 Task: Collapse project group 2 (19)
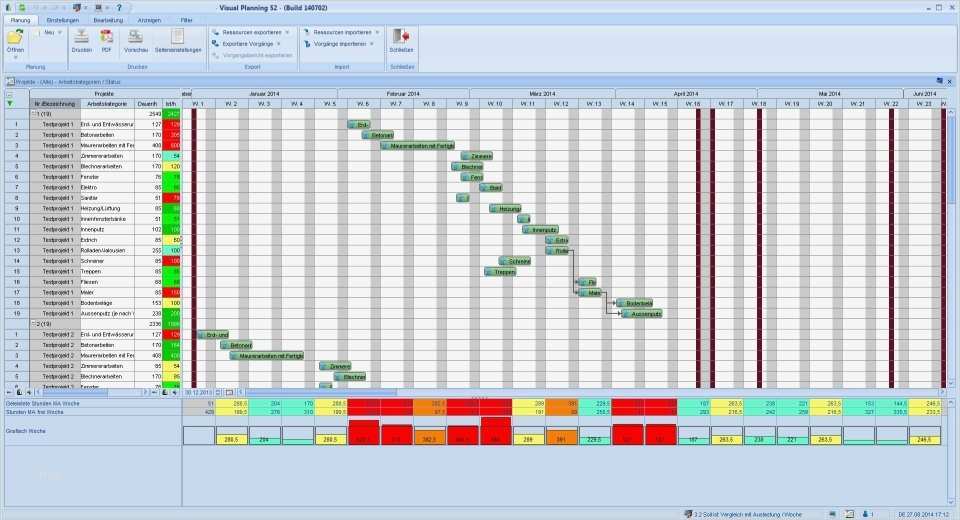coord(34,324)
